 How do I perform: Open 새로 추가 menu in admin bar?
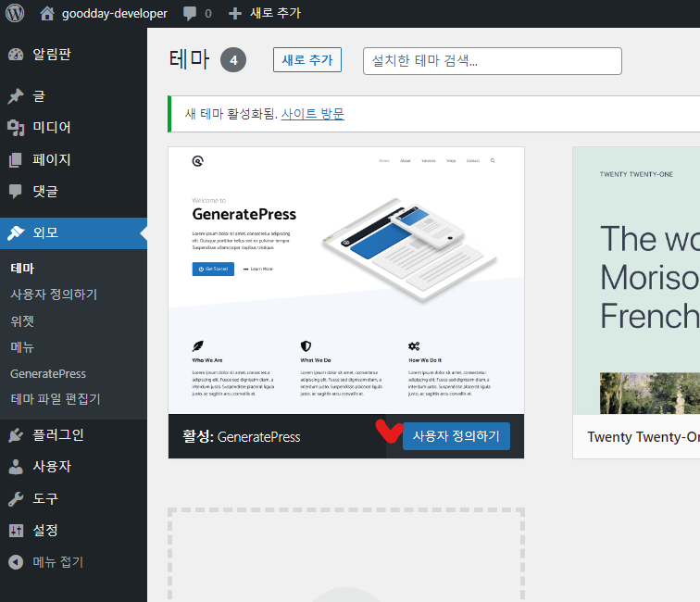pos(275,13)
